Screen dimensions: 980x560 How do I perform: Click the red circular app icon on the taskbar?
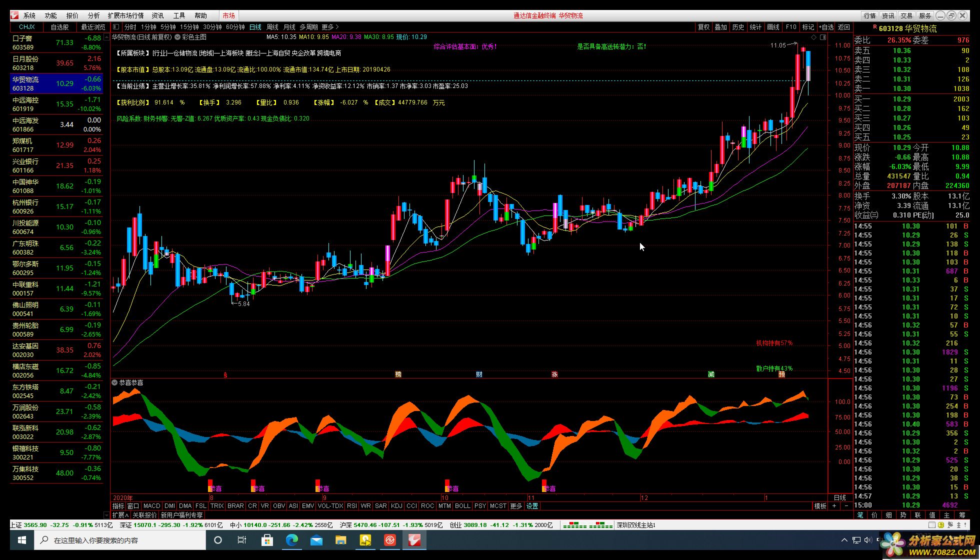coord(390,540)
